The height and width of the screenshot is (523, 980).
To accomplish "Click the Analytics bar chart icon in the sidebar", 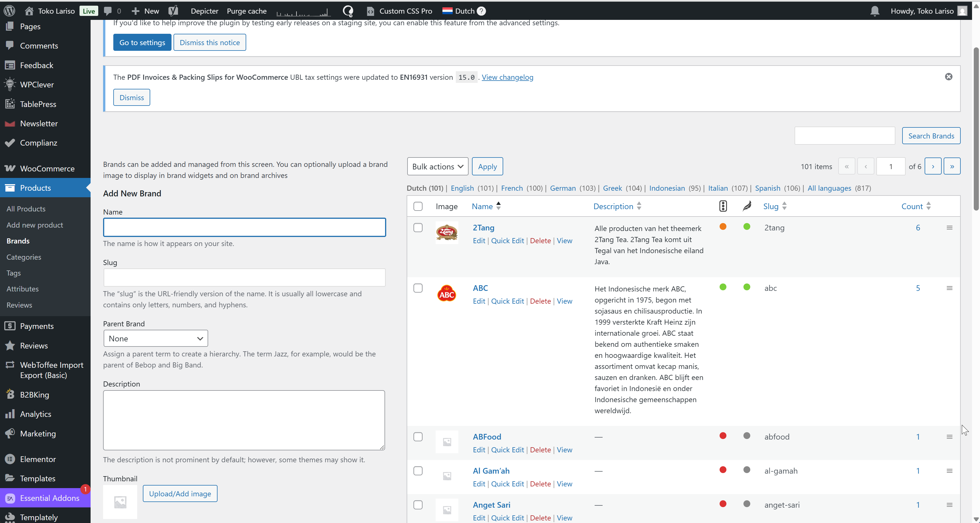I will click(x=10, y=413).
